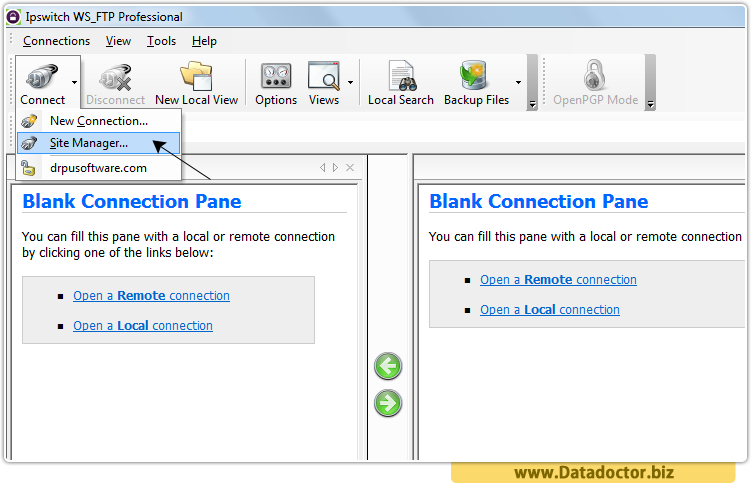Click the drpusoftware.com lock icon

28,168
